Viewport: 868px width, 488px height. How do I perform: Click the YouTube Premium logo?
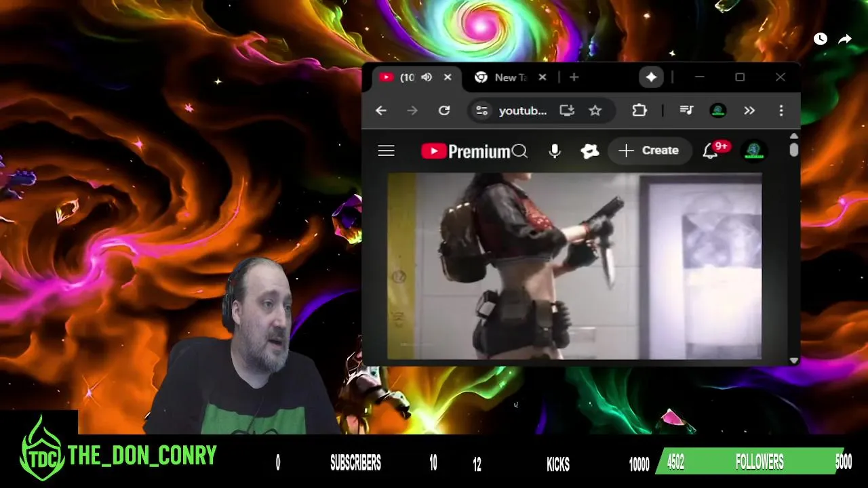point(465,151)
